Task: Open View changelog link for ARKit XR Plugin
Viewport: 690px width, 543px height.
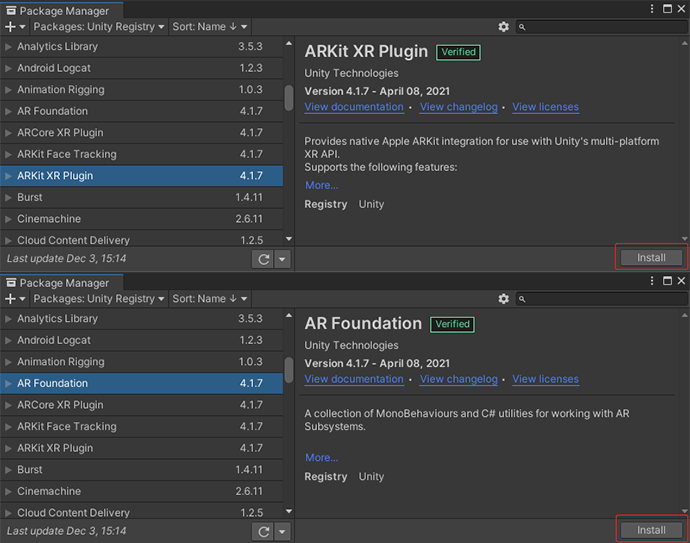Action: [459, 107]
